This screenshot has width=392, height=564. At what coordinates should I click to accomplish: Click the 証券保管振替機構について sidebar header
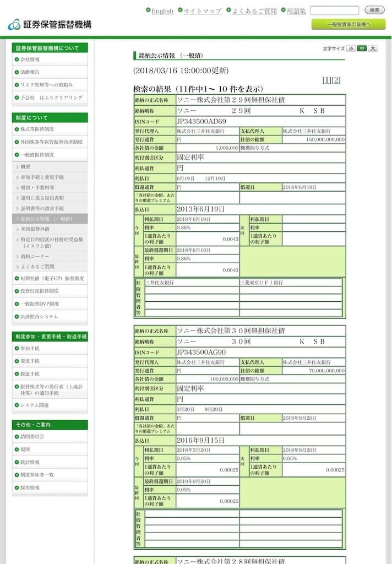pyautogui.click(x=50, y=48)
